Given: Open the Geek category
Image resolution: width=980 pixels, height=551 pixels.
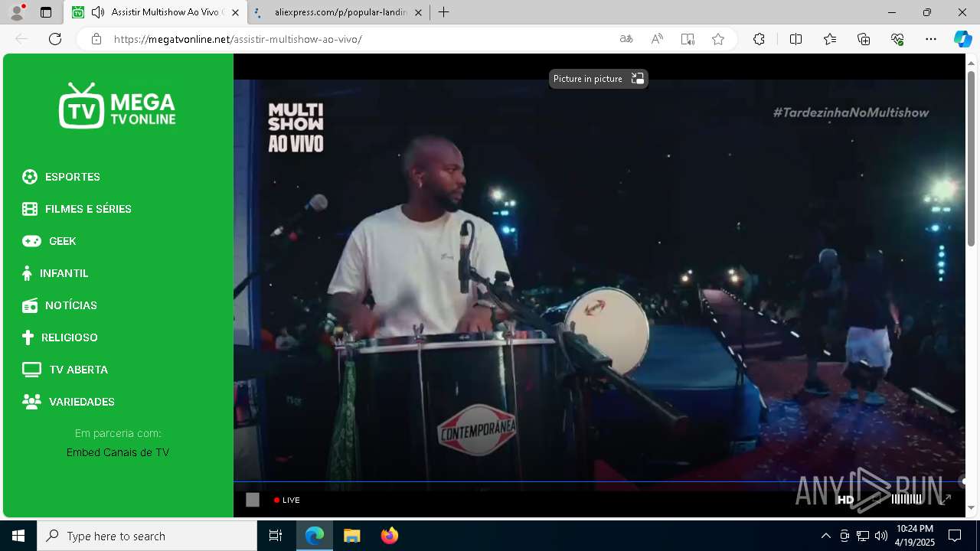Looking at the screenshot, I should click(49, 241).
